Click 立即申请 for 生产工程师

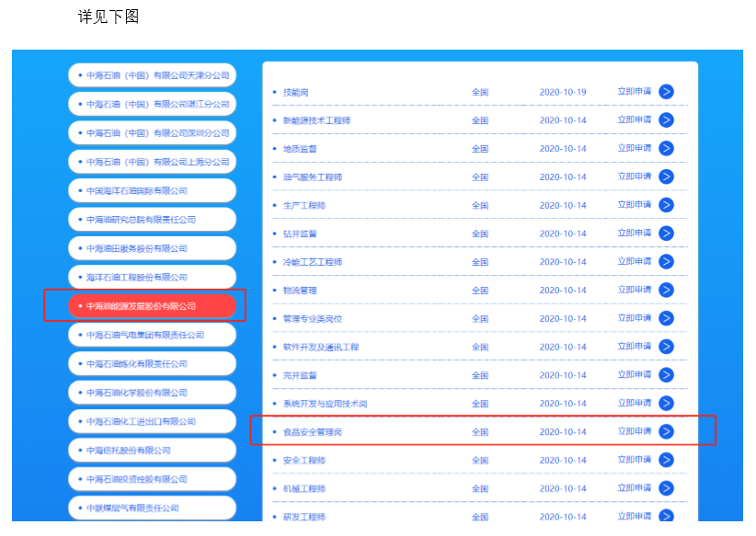(x=634, y=205)
